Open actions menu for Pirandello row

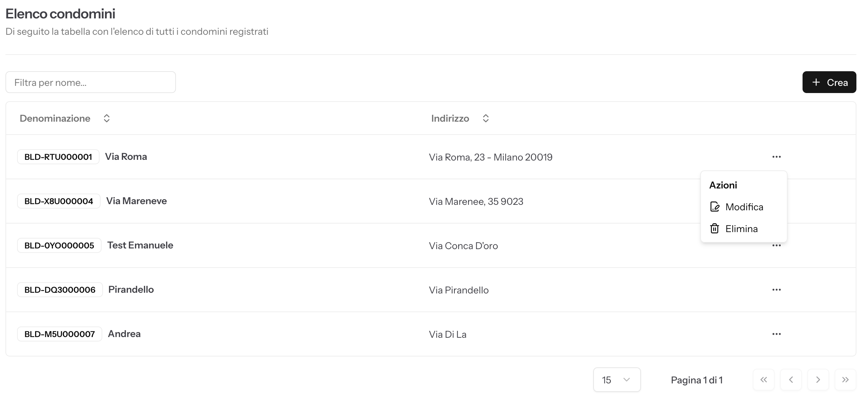[776, 290]
